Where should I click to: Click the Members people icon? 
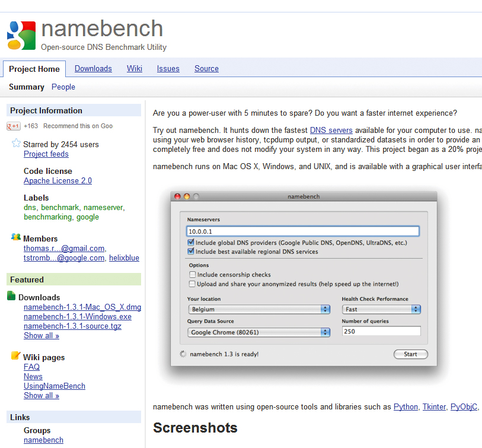click(16, 237)
